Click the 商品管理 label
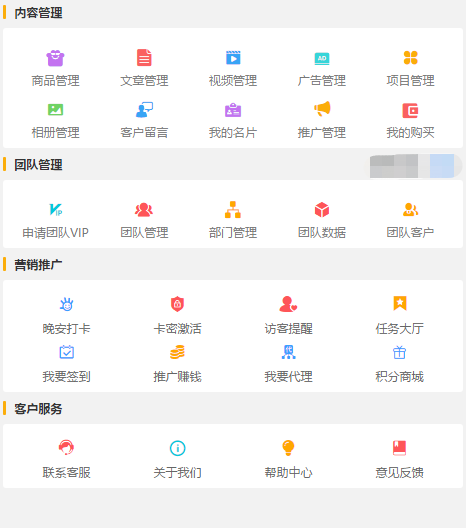 pos(55,81)
